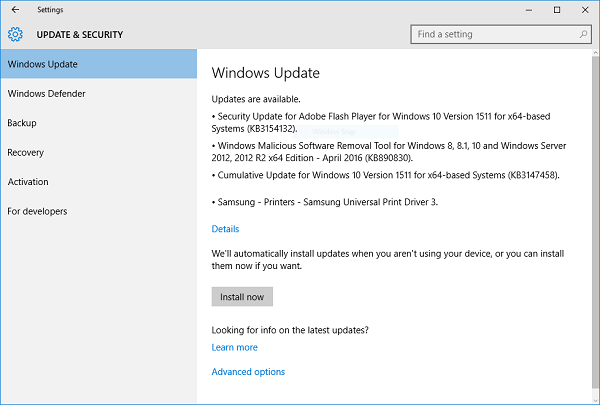Open the Backup section
The height and width of the screenshot is (405, 600).
click(x=99, y=123)
